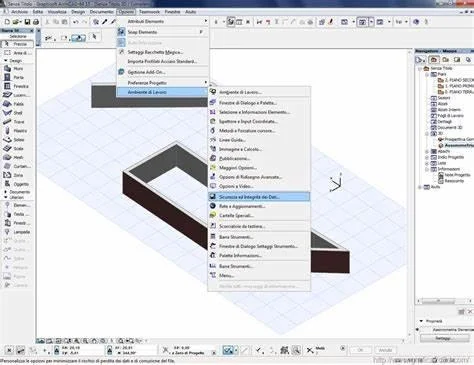Image resolution: width=474 pixels, height=365 pixels.
Task: Select Note Progetto in Navigator
Action: [454, 175]
